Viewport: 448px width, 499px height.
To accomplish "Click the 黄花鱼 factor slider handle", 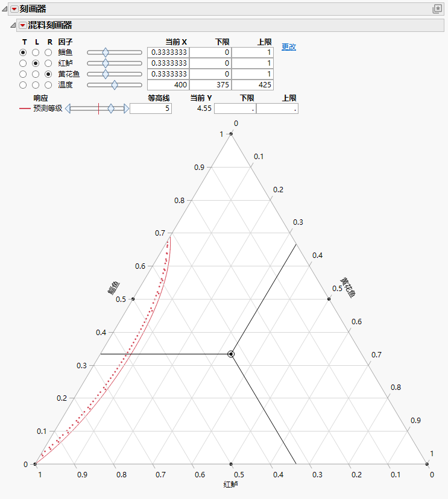I will (106, 74).
